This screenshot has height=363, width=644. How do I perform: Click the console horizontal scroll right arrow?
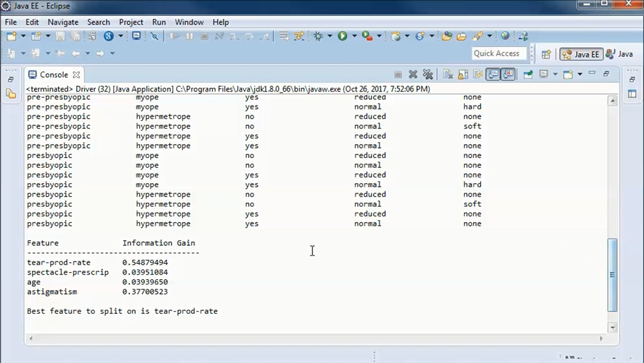point(601,339)
